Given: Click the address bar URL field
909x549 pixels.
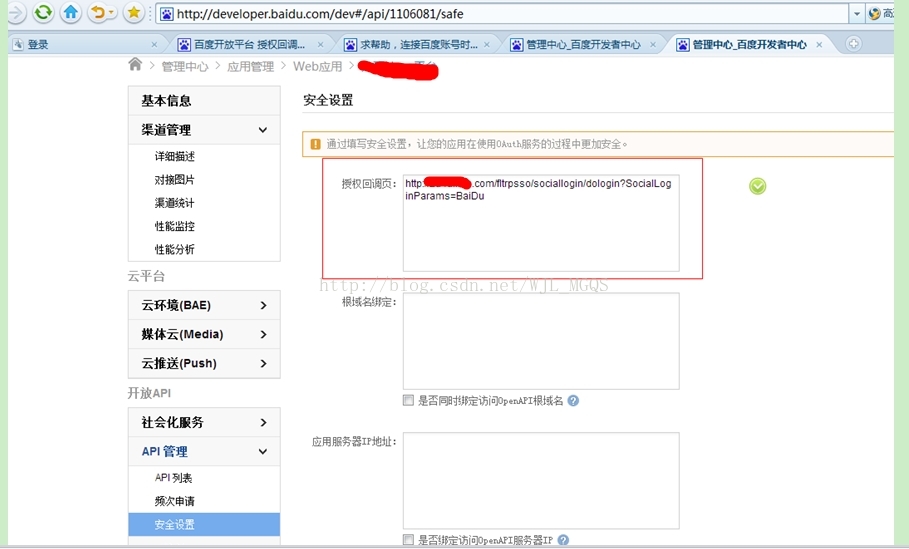Looking at the screenshot, I should tap(502, 14).
